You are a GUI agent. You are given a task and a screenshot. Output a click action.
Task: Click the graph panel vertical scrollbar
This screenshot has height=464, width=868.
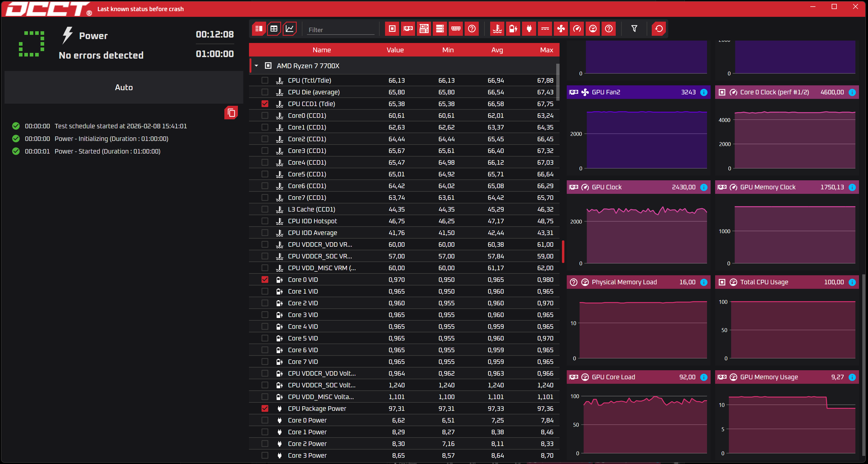pos(863,365)
